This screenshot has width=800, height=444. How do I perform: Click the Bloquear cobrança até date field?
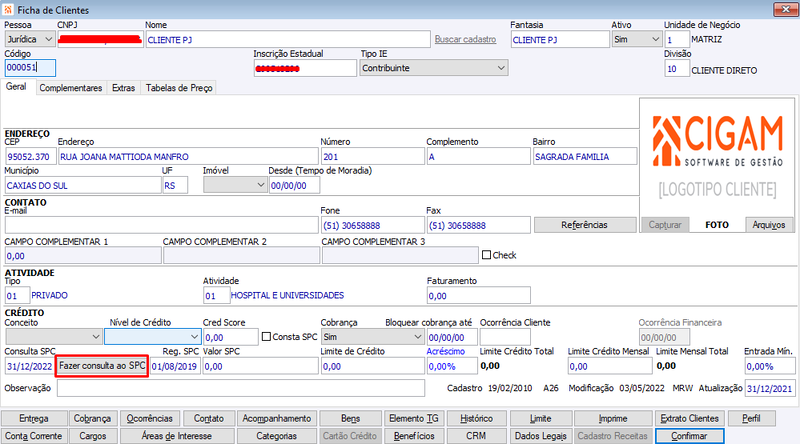point(452,337)
